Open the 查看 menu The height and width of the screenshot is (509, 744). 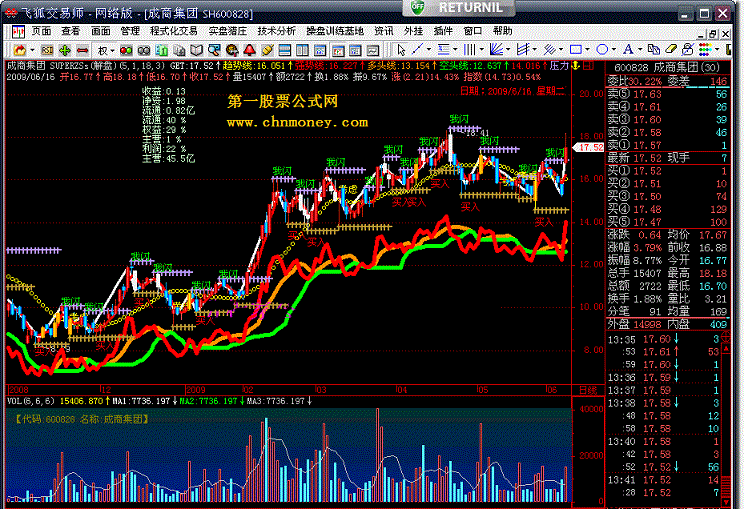tap(71, 31)
